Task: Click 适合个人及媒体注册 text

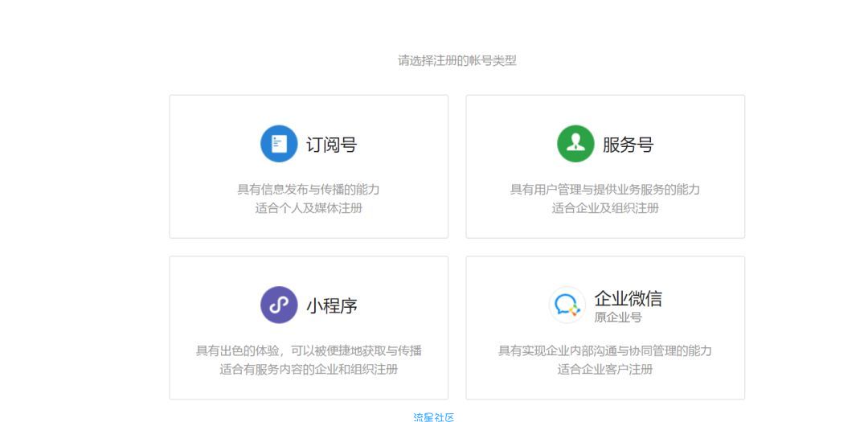Action: (309, 209)
